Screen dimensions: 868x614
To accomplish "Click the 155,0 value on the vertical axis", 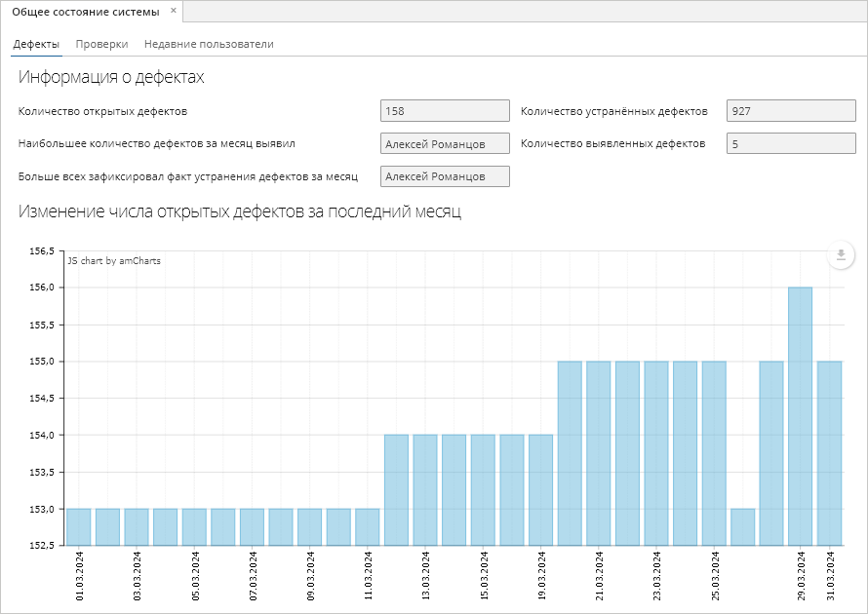I will pos(42,362).
